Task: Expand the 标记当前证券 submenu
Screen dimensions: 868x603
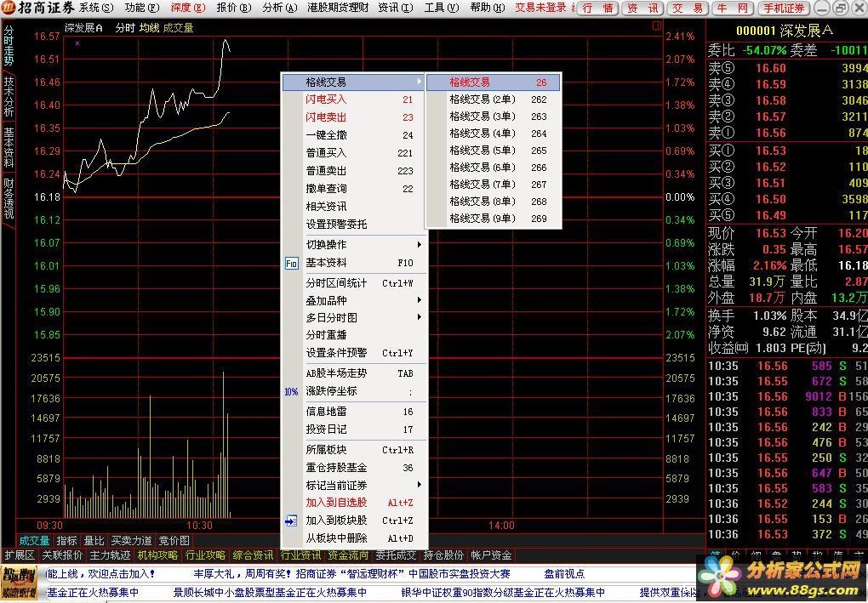Action: 419,485
